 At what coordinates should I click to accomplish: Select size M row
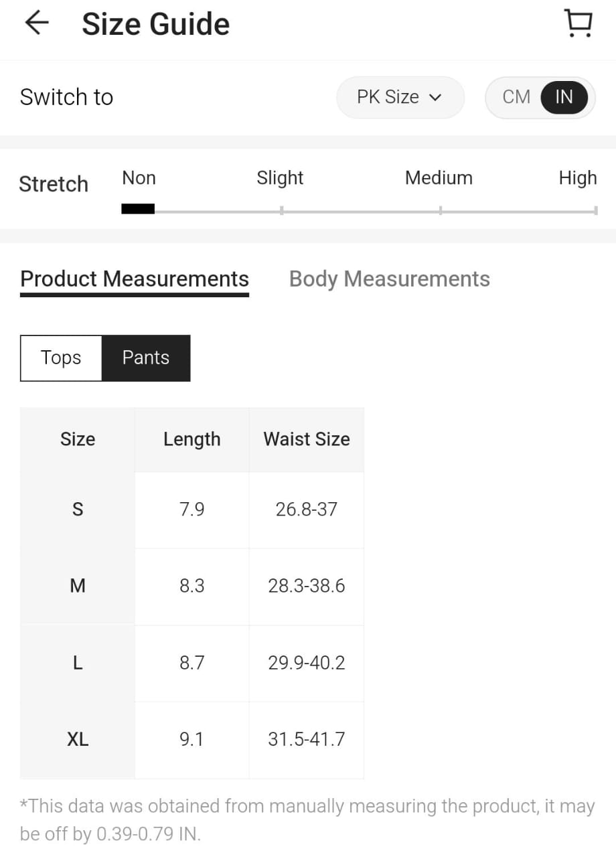pyautogui.click(x=78, y=587)
